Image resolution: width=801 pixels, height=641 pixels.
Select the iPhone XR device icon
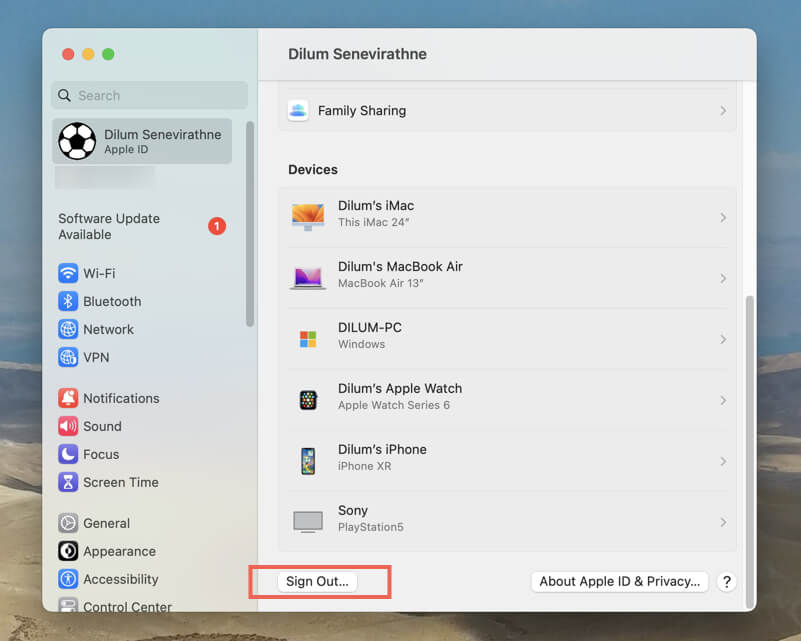point(308,461)
